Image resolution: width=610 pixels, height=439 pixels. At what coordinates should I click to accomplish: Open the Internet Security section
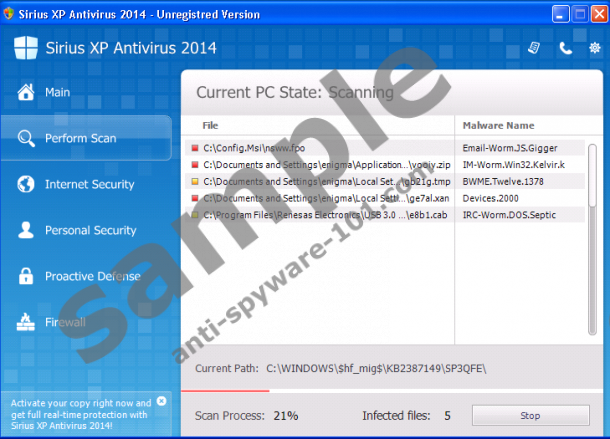coord(89,184)
